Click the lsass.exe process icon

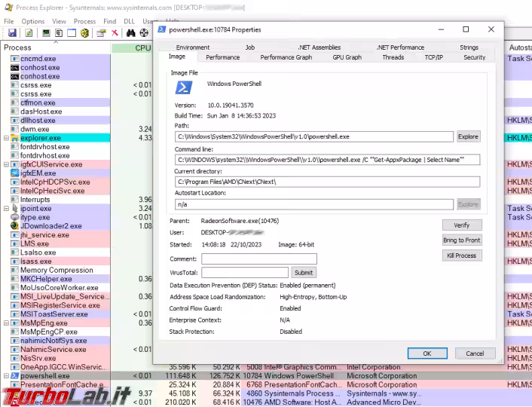14,261
